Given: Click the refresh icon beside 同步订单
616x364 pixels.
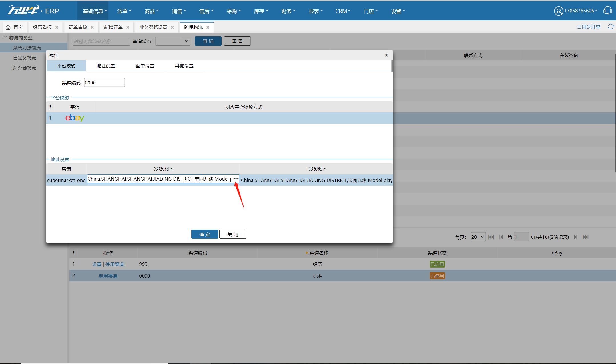Looking at the screenshot, I should [x=611, y=27].
